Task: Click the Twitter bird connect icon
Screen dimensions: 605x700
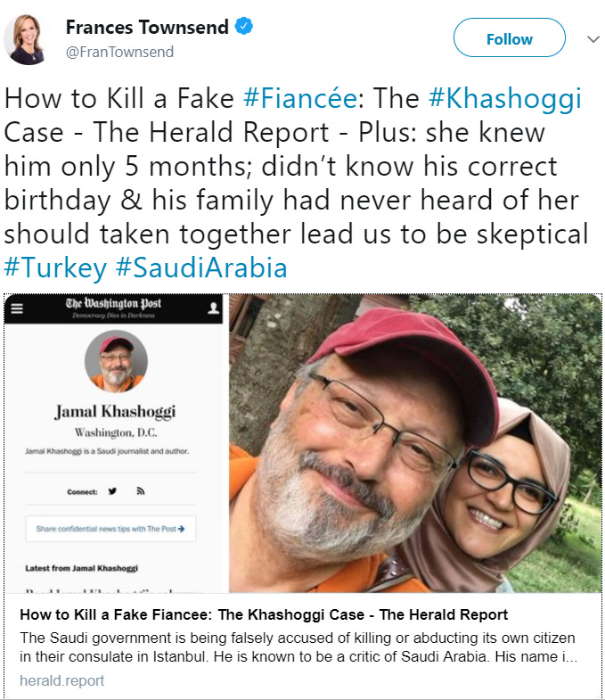Action: [x=112, y=491]
